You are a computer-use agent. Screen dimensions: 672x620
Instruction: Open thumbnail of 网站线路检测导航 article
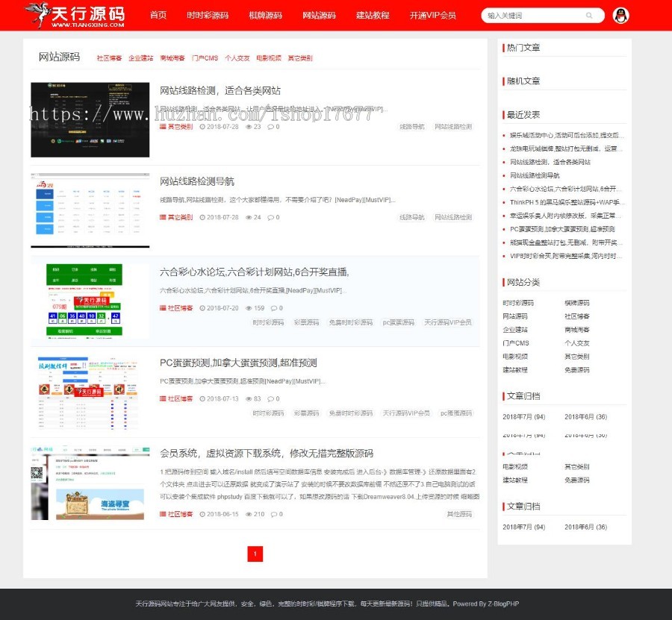tap(90, 210)
